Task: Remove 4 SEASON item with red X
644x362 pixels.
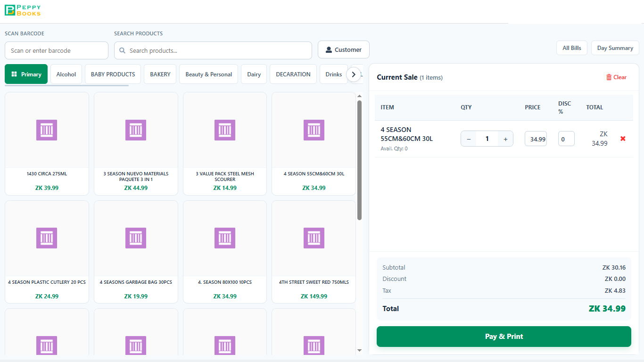Action: (623, 139)
